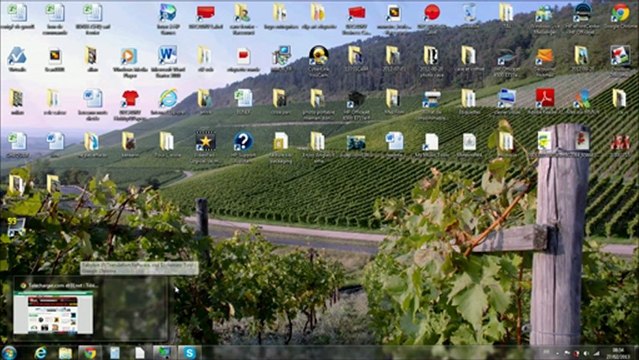Click the green monitor taskbar button before Skype
The width and height of the screenshot is (639, 360).
pos(165,353)
